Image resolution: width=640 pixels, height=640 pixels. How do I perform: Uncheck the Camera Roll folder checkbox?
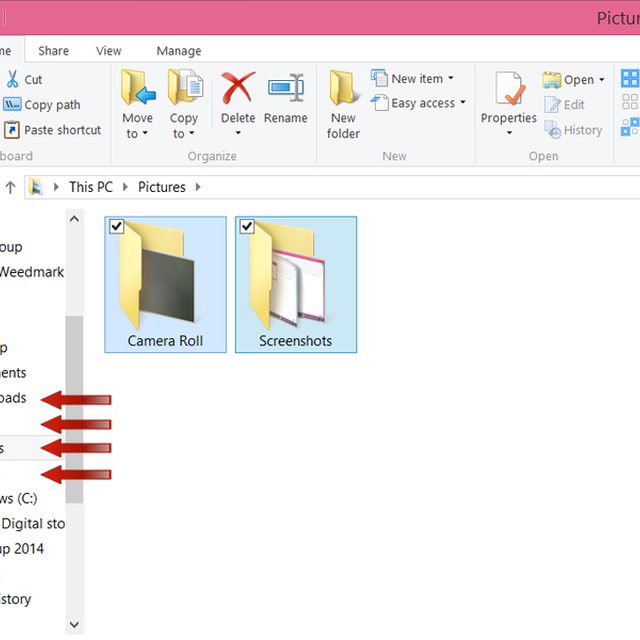tap(117, 226)
